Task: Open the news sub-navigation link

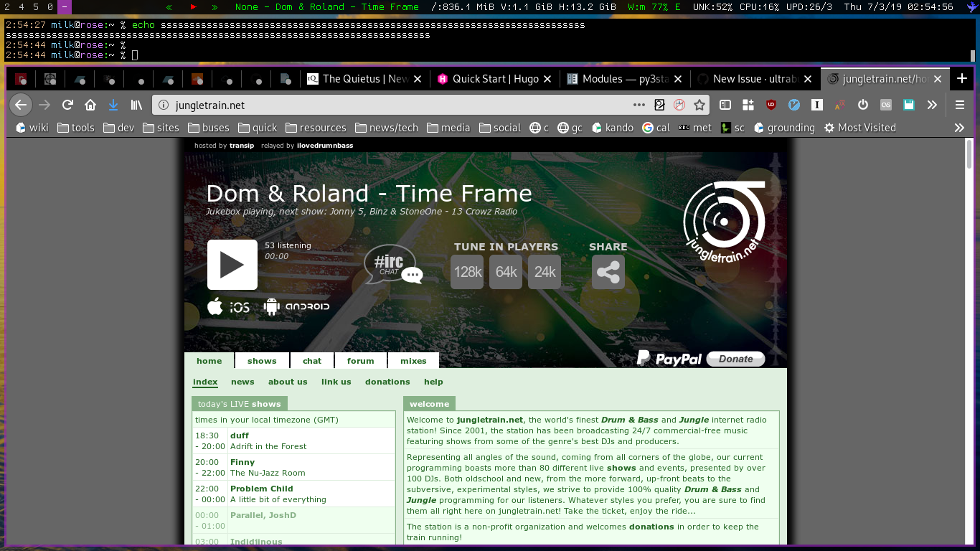Action: tap(242, 382)
